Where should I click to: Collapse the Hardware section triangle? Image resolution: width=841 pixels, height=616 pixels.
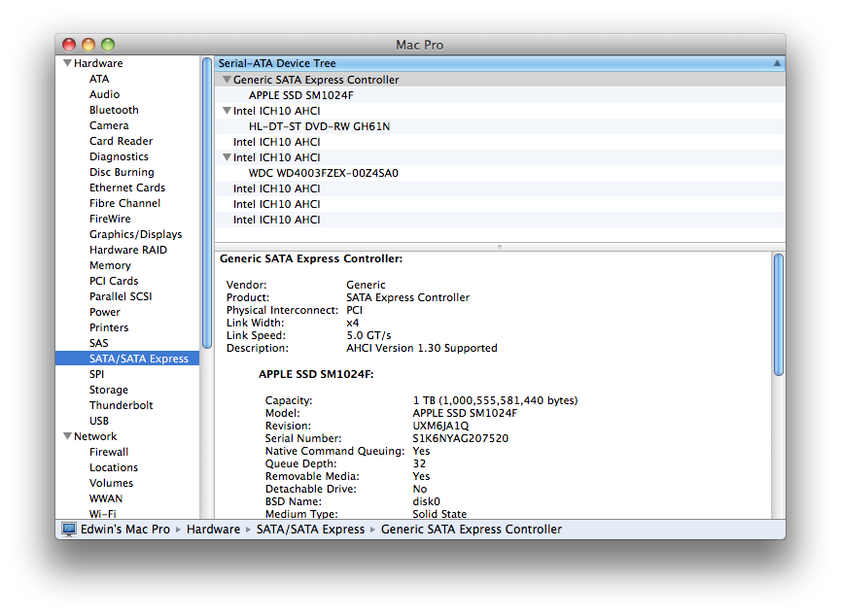coord(68,63)
